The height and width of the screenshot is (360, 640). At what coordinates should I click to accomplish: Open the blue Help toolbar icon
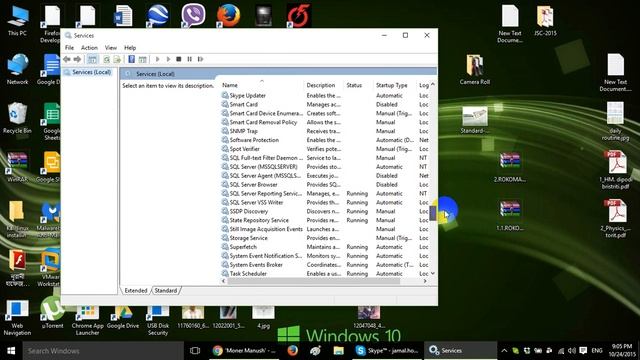[131, 59]
